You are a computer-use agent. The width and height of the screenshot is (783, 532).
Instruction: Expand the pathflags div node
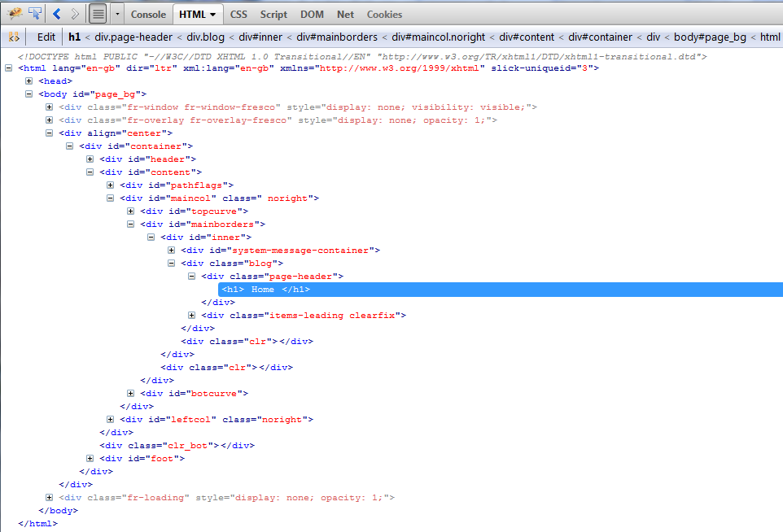[111, 185]
